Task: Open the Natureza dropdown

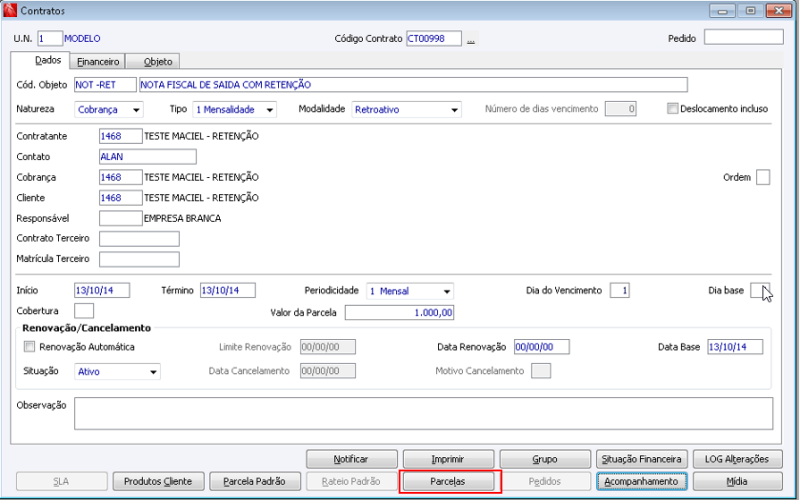Action: [x=109, y=110]
